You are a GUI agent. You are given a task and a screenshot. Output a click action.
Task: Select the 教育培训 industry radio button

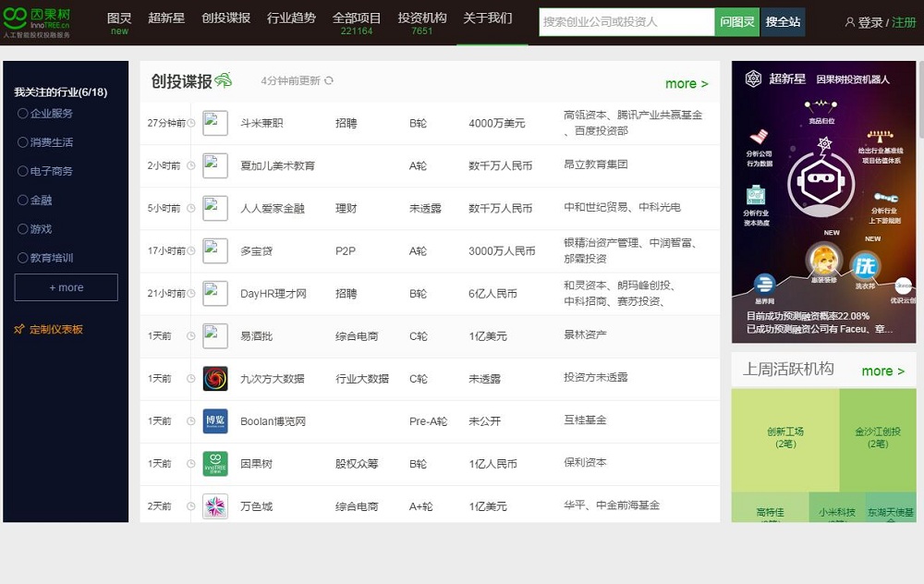tap(22, 258)
